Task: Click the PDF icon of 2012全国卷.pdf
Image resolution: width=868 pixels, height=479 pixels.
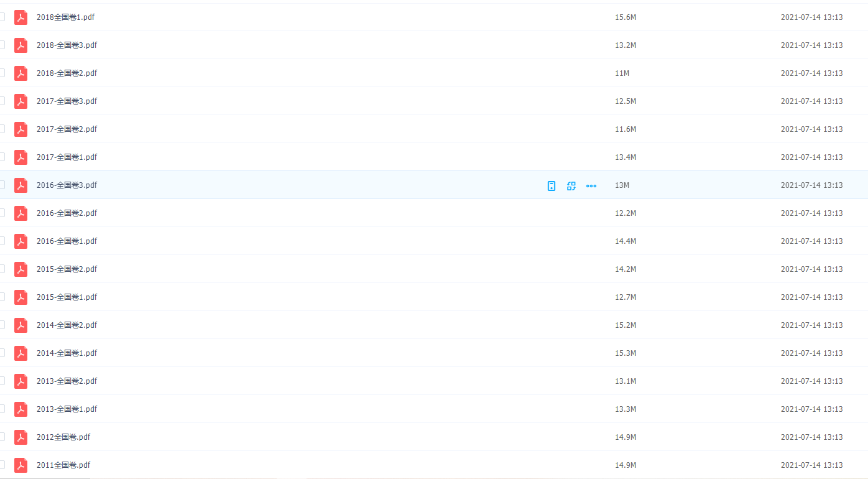Action: 21,437
